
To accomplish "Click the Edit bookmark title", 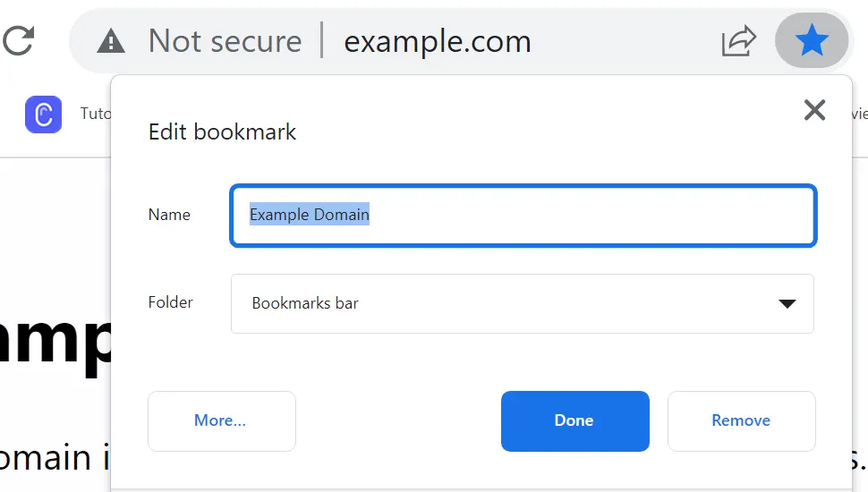I will (x=222, y=132).
